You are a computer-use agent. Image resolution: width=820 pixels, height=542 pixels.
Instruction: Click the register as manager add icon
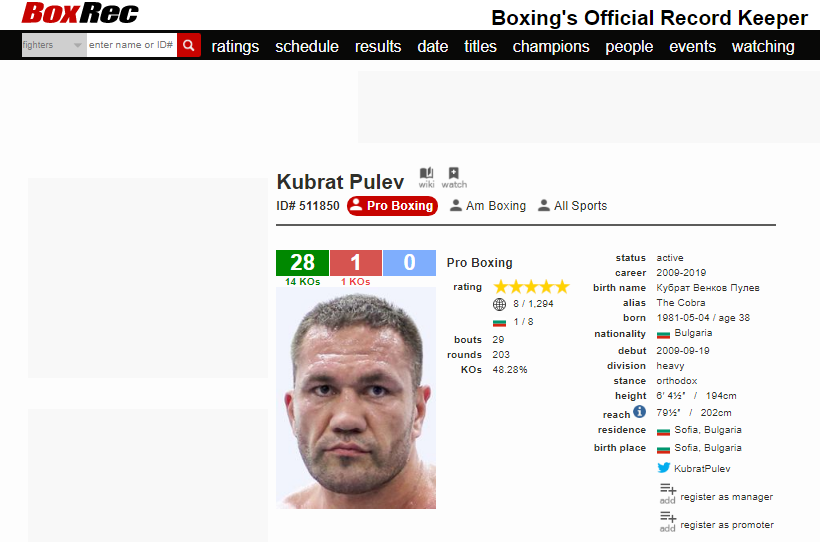click(x=667, y=492)
